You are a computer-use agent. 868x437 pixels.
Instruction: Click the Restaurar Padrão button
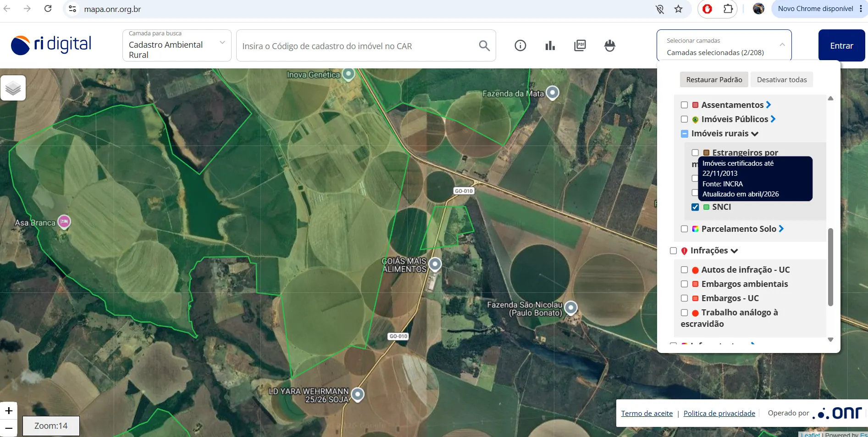click(x=714, y=80)
